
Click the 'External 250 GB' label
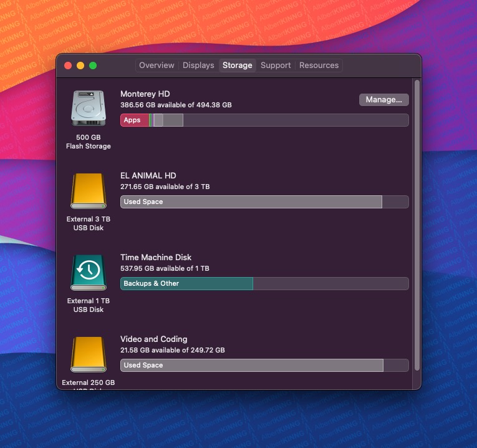click(88, 382)
